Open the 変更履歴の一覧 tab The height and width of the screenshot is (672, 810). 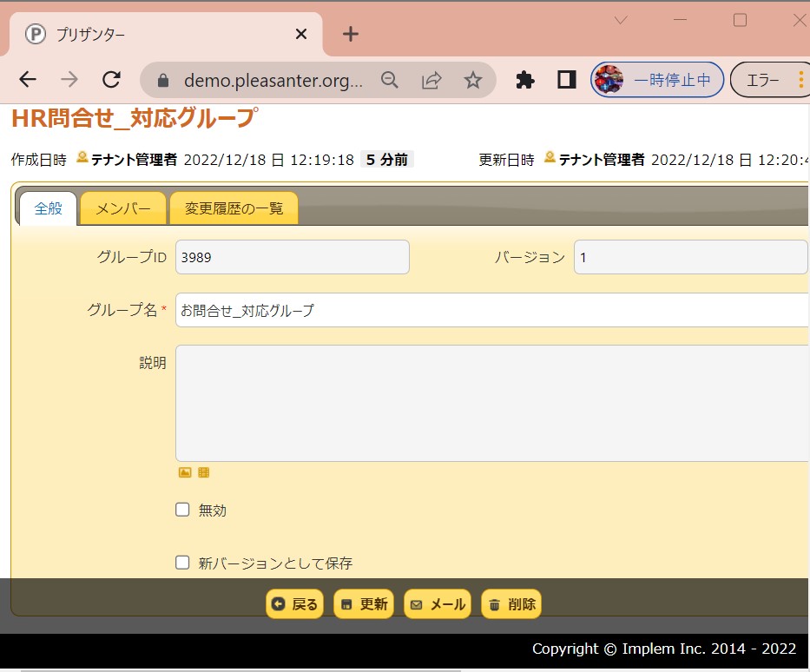pos(234,208)
